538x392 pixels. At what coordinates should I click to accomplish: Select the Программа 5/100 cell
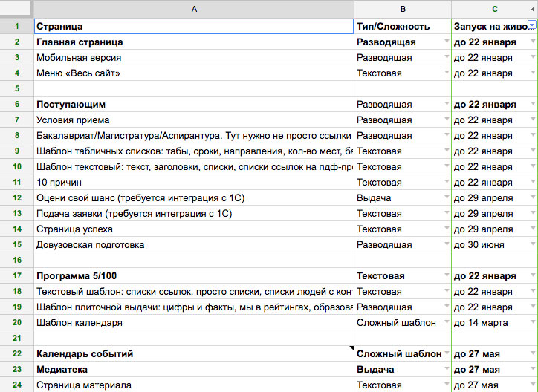click(x=193, y=276)
